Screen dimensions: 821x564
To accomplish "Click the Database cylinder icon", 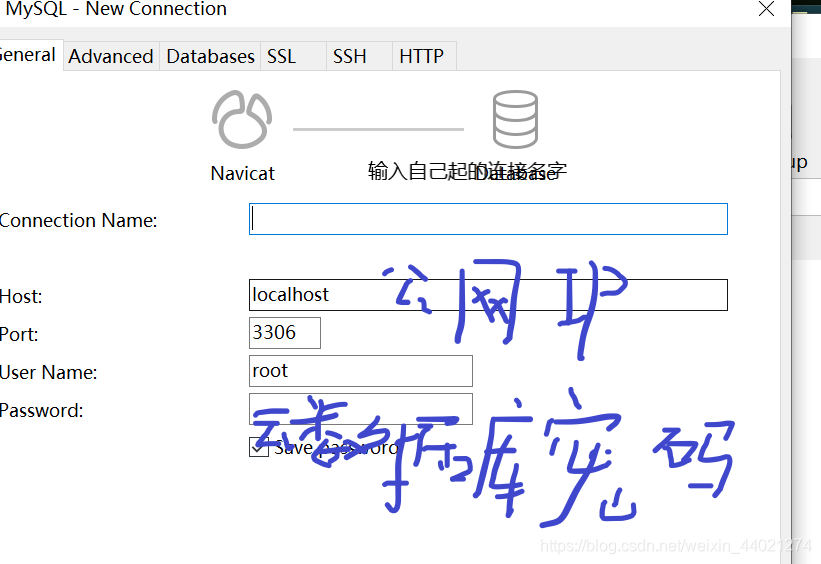I will tap(515, 119).
